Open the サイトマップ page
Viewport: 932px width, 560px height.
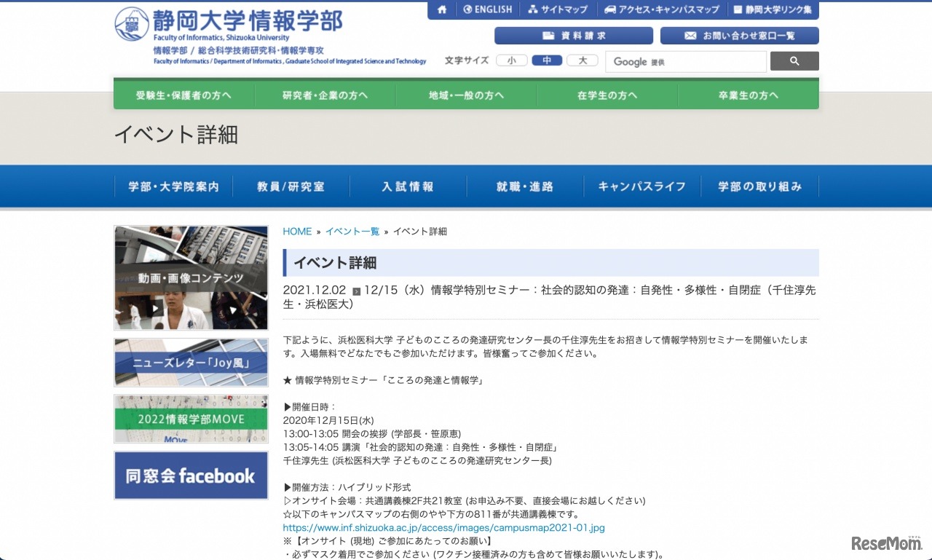pyautogui.click(x=558, y=9)
